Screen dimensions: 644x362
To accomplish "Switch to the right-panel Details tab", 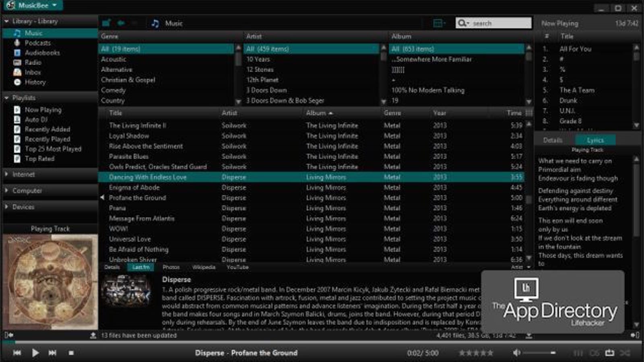I will click(x=553, y=140).
